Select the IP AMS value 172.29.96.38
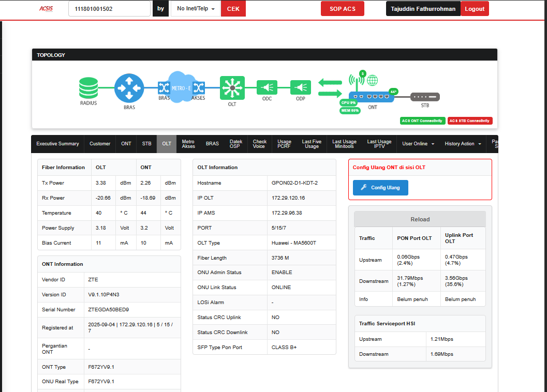The image size is (547, 392). pyautogui.click(x=287, y=213)
